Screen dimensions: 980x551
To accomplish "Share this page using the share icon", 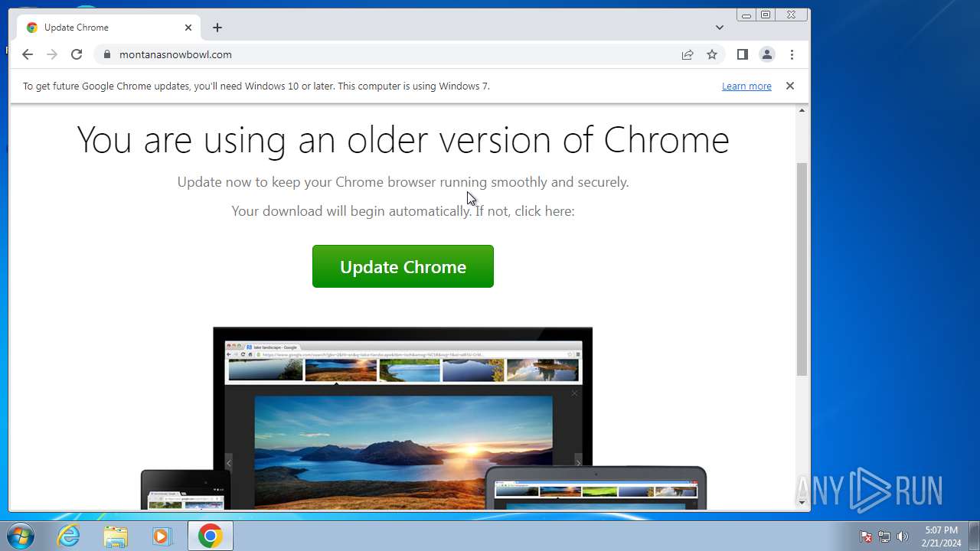I will pos(688,54).
